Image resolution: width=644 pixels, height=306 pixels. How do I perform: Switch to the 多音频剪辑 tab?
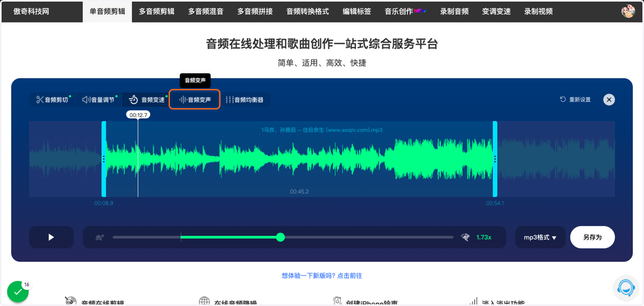pos(157,11)
